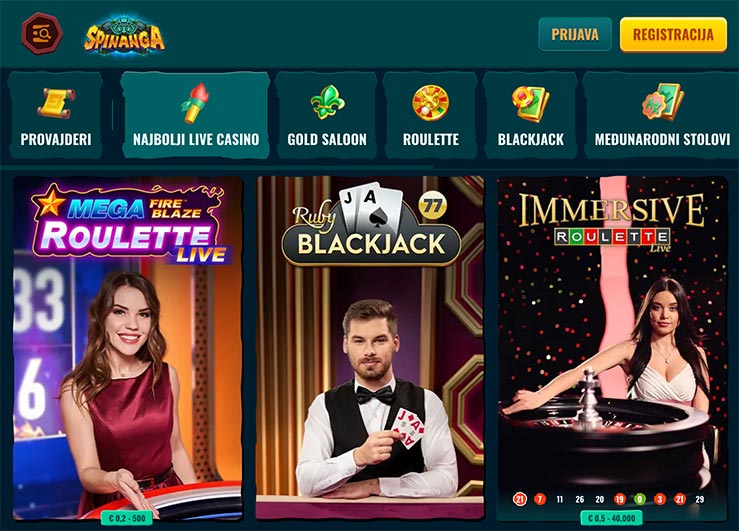739x531 pixels.
Task: Click the Spinanga logo
Action: pyautogui.click(x=124, y=35)
